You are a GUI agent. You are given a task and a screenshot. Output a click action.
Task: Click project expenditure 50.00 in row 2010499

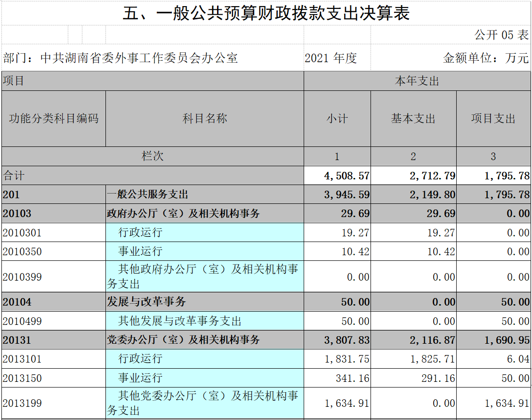point(494,321)
